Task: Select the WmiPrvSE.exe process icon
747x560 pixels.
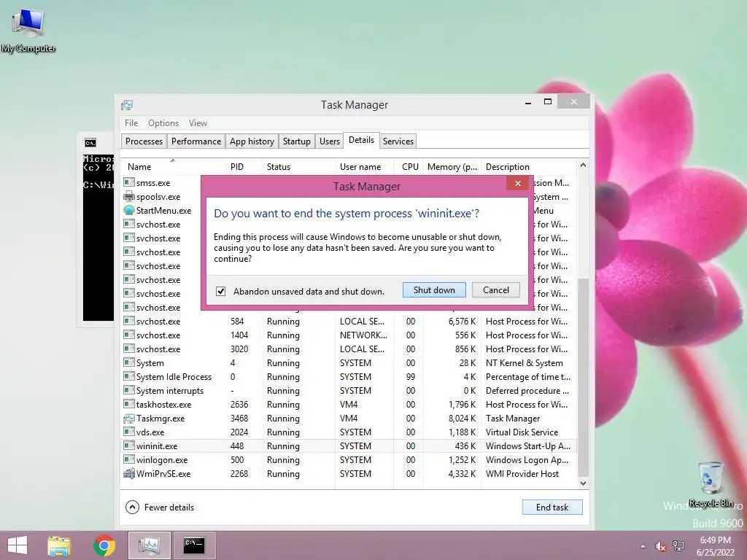Action: 128,473
